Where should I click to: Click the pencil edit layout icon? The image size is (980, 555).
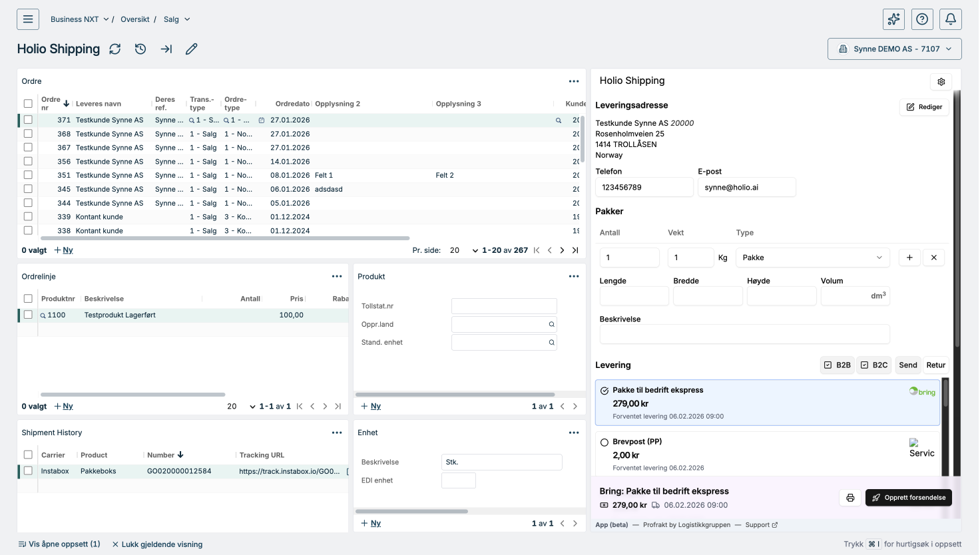(x=192, y=49)
